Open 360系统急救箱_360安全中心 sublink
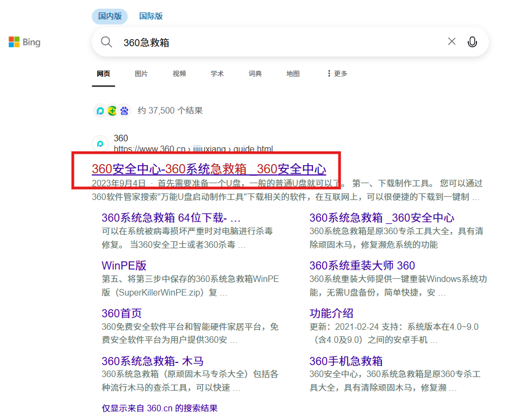Screen dimensions: 521x420 click(382, 218)
